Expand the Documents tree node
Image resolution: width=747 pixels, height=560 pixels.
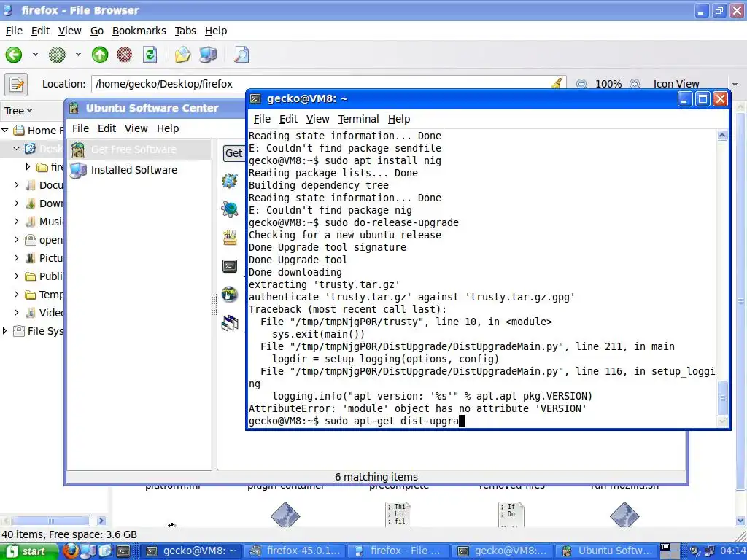(x=16, y=184)
